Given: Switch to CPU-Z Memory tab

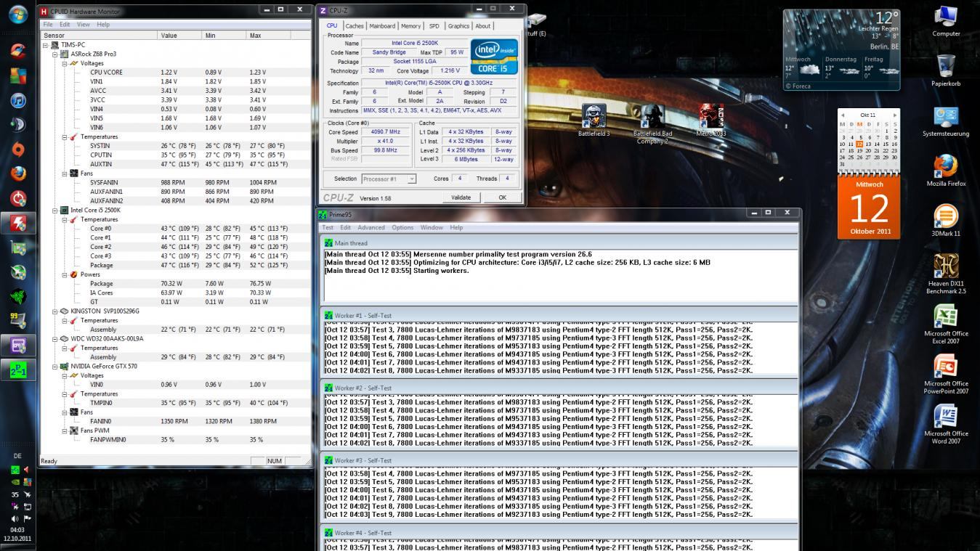Looking at the screenshot, I should 410,26.
